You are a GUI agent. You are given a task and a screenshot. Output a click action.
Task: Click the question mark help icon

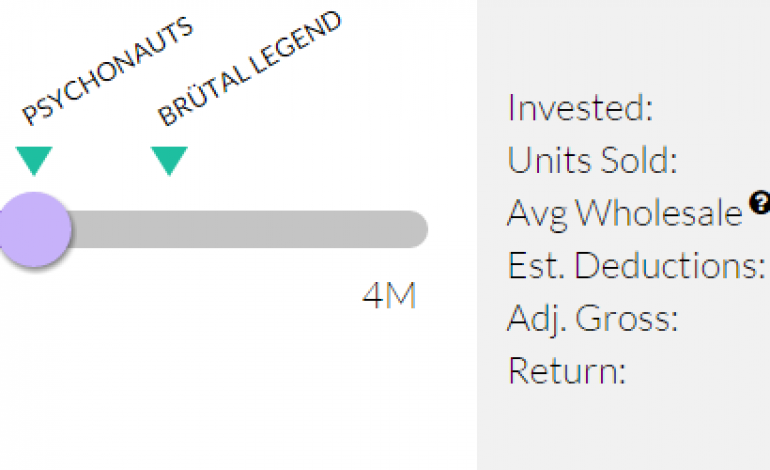click(760, 204)
